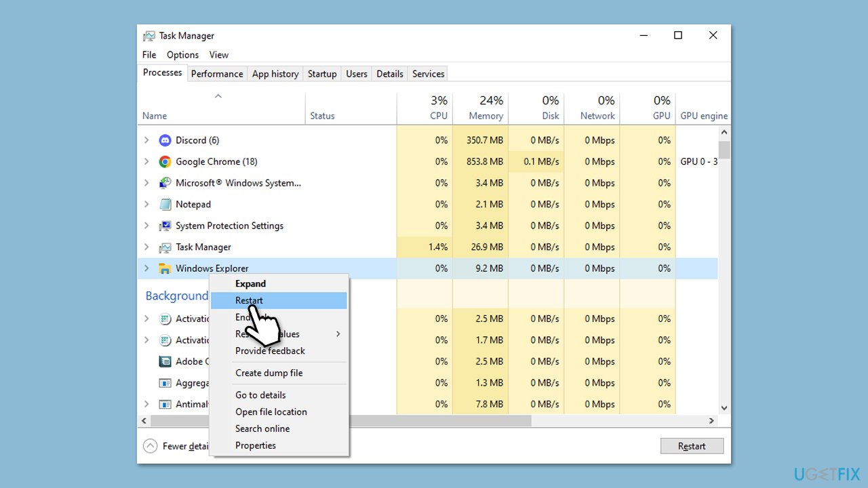Select the Processes tab
Image resolution: width=868 pixels, height=488 pixels.
click(163, 73)
